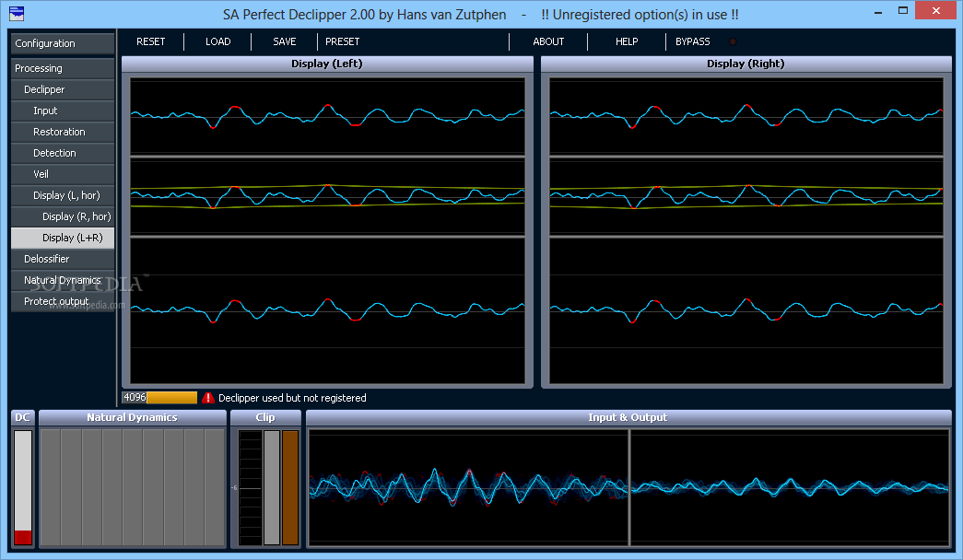Click the input waveform scope (left half)
The image size is (963, 560).
pyautogui.click(x=469, y=487)
